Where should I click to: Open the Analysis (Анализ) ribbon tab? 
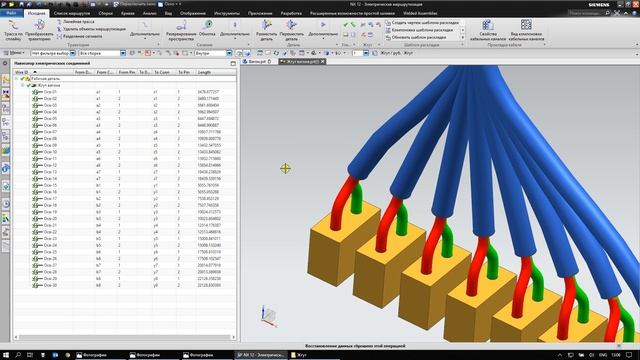(x=149, y=13)
